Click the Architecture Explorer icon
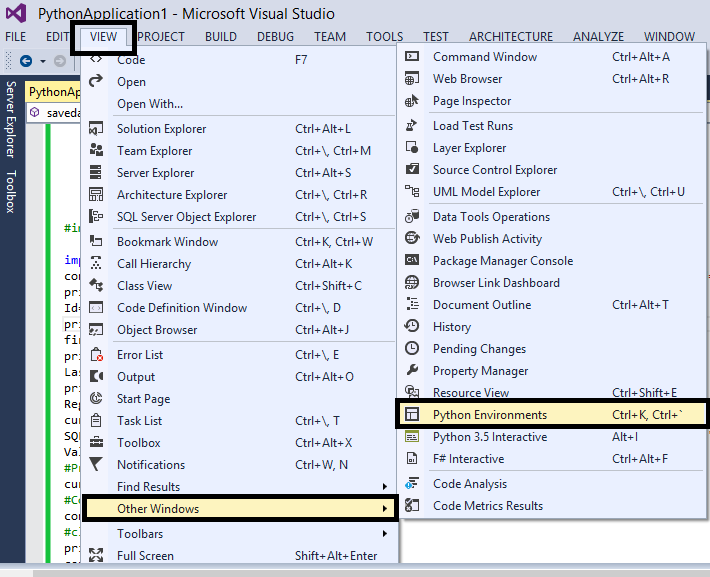This screenshot has width=710, height=577. coord(96,195)
